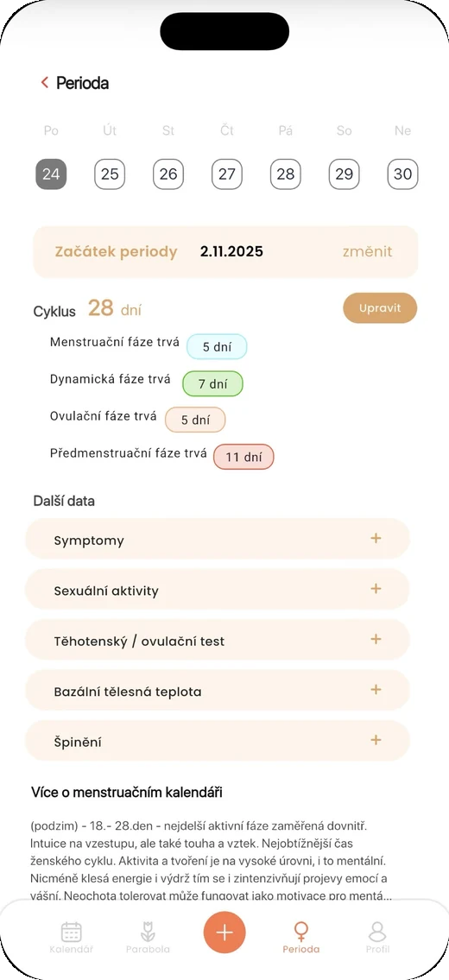Open the Profil person icon

[377, 932]
